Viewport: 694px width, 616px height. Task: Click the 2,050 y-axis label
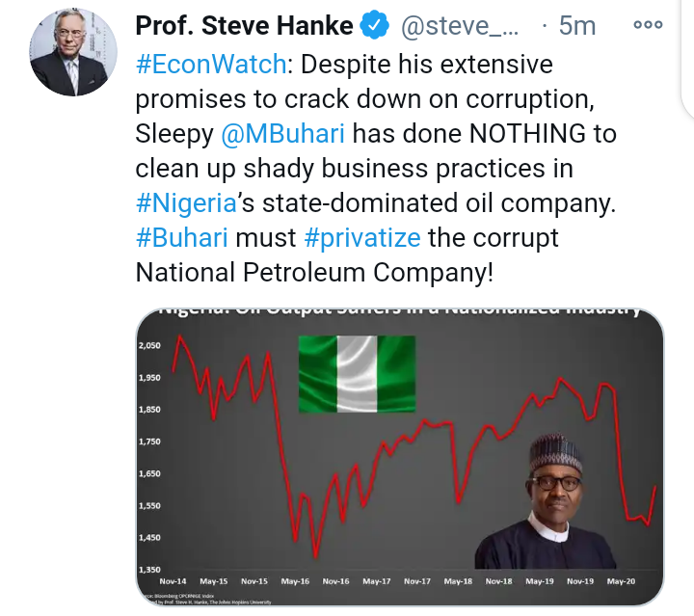(x=149, y=346)
